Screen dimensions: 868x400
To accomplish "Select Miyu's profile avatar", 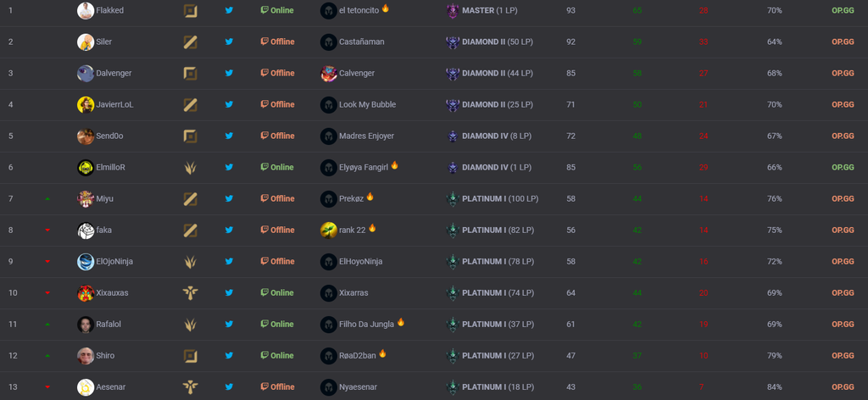I will pyautogui.click(x=86, y=198).
